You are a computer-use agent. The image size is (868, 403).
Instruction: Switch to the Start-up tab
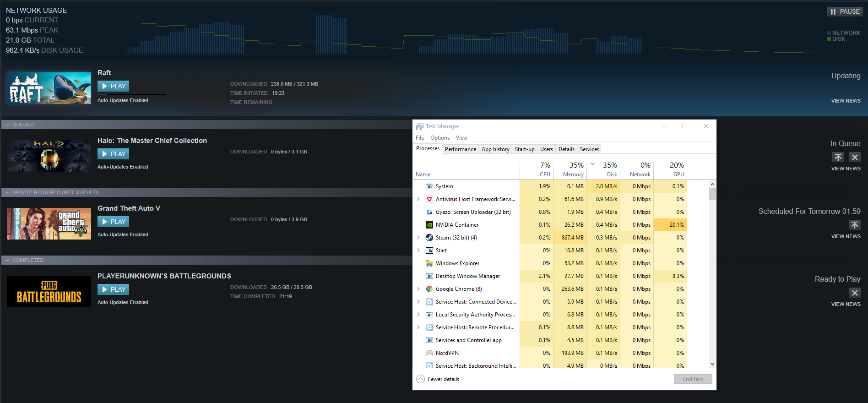[525, 149]
